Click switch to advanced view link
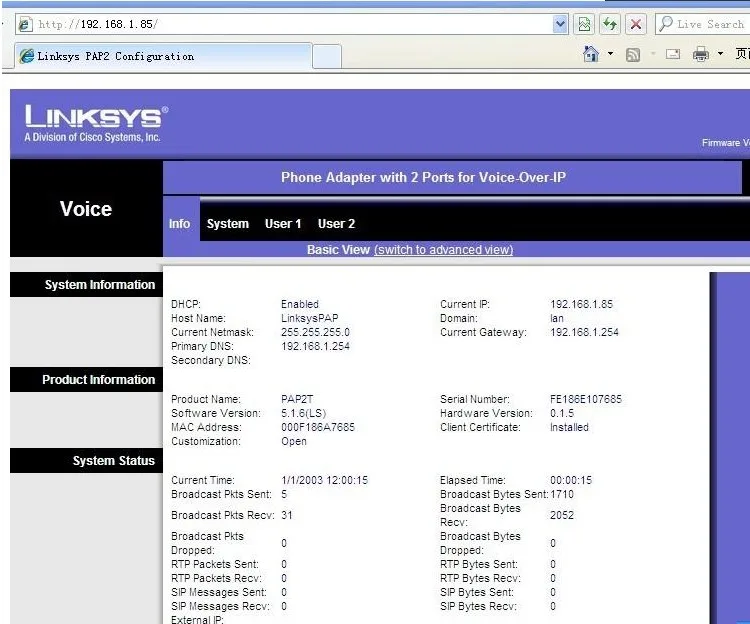750x624 pixels. point(443,250)
